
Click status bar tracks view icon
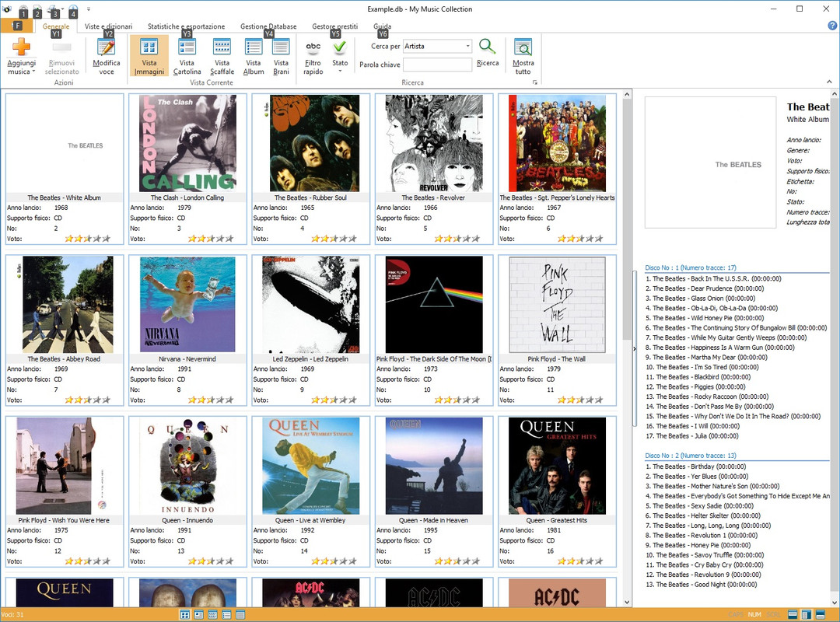[240, 615]
